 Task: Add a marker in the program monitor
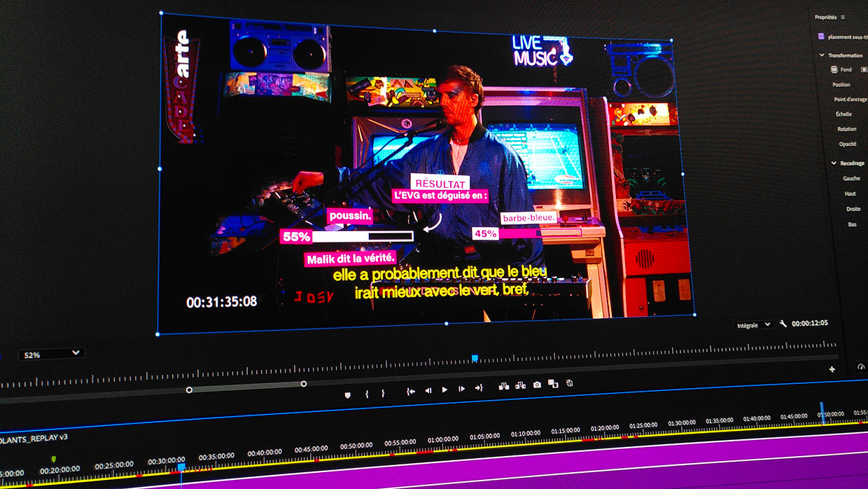click(347, 395)
